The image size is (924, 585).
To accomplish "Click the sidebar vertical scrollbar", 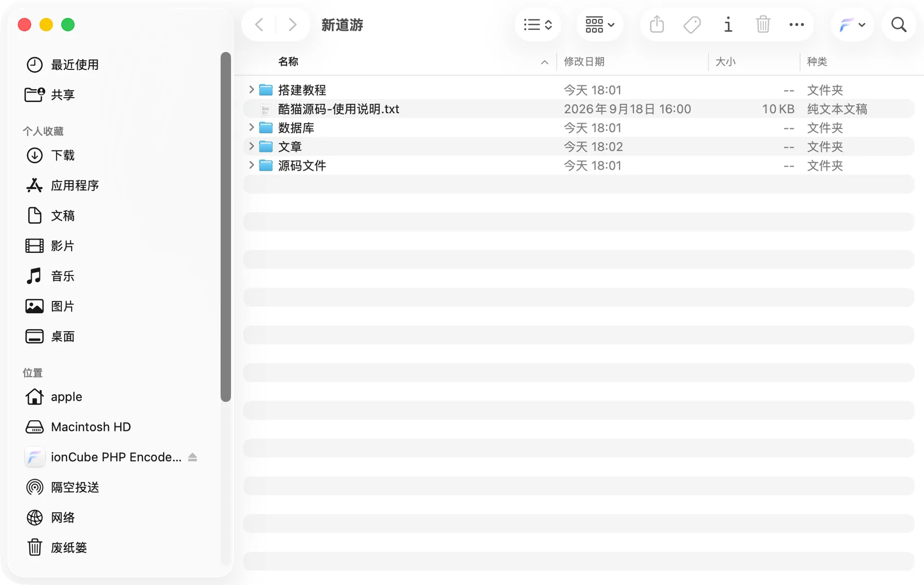I will tap(226, 226).
